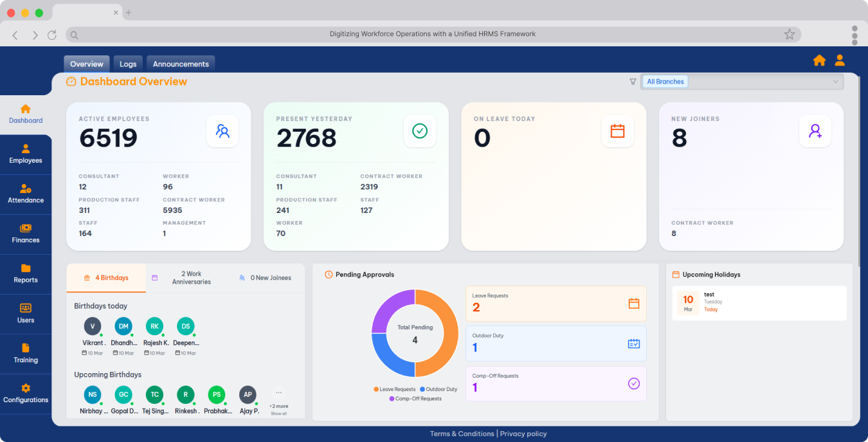Switch to the Announcements tab
The image size is (868, 442).
pyautogui.click(x=181, y=64)
